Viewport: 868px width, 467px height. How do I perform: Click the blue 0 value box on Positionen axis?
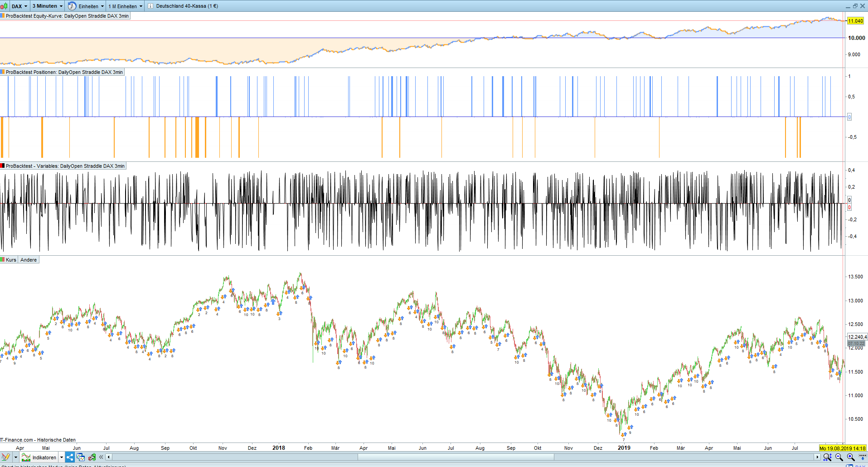pyautogui.click(x=849, y=117)
